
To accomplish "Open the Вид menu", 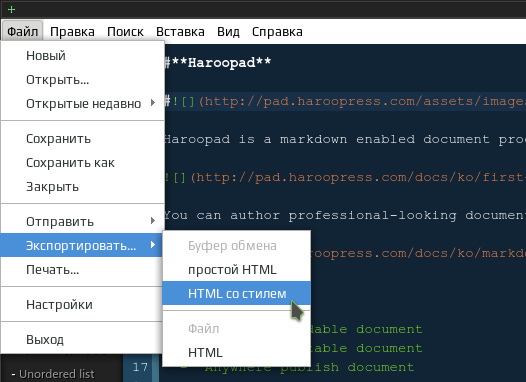I will (228, 32).
